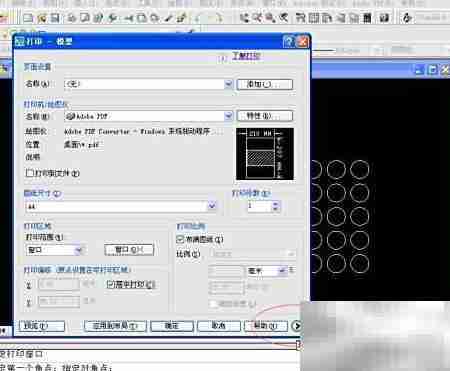Click the 特性 printer properties button
This screenshot has width=450, height=371.
click(x=265, y=116)
